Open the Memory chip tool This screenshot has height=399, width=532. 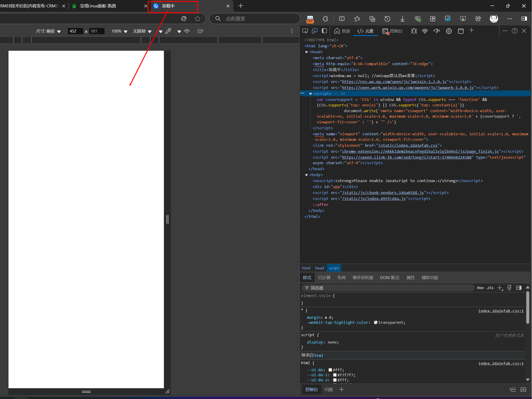tap(449, 31)
